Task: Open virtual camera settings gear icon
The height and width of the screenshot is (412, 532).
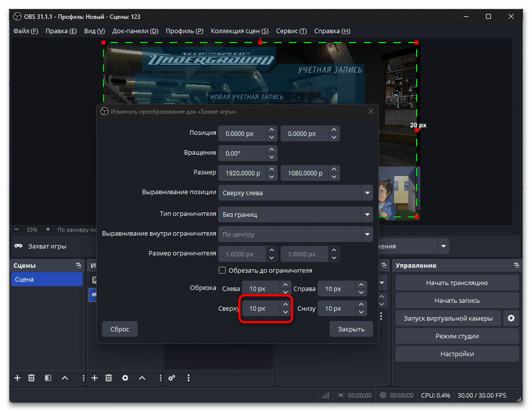Action: point(511,318)
